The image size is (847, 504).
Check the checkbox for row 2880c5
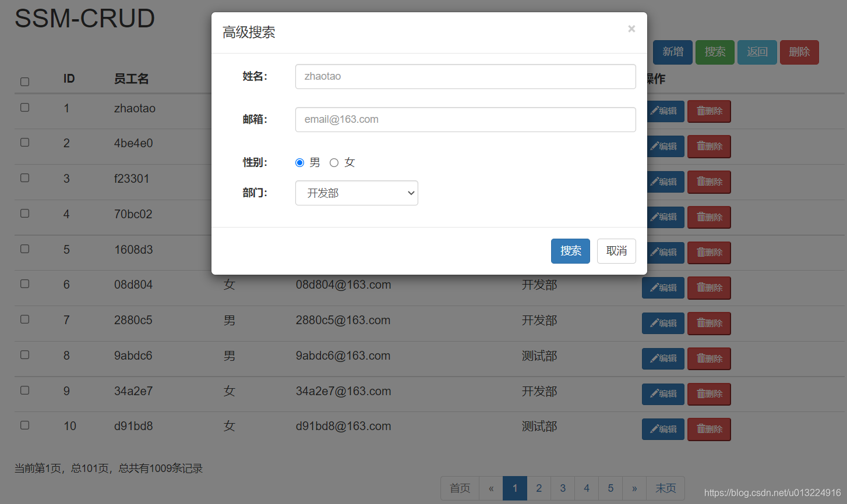tap(24, 319)
